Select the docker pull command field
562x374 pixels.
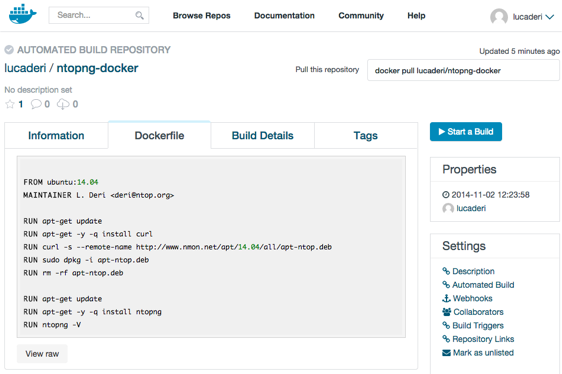463,70
